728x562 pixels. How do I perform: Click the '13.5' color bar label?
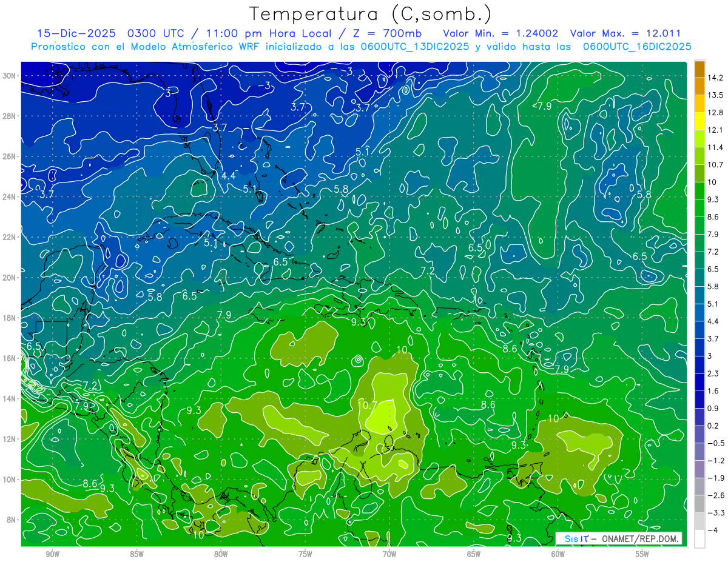click(x=715, y=95)
